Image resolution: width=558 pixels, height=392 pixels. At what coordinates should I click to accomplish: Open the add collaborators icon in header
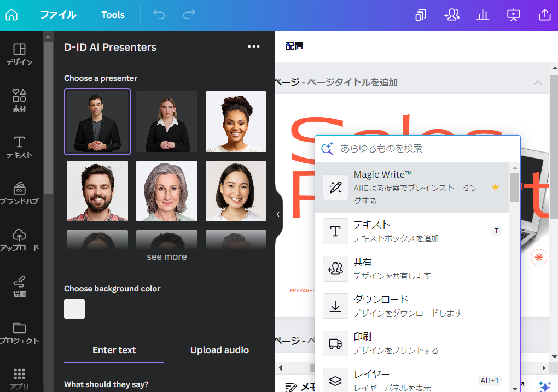[451, 15]
